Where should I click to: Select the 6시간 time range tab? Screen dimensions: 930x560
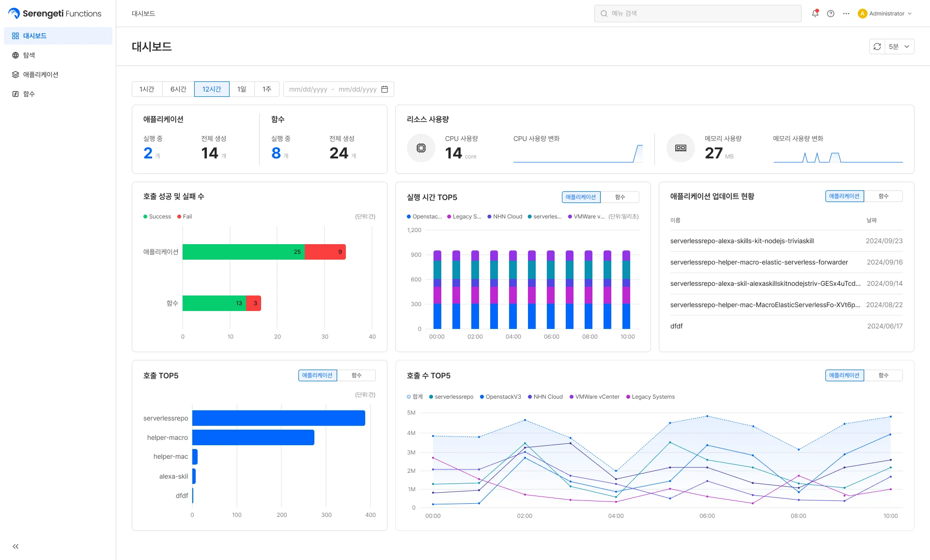coord(178,89)
